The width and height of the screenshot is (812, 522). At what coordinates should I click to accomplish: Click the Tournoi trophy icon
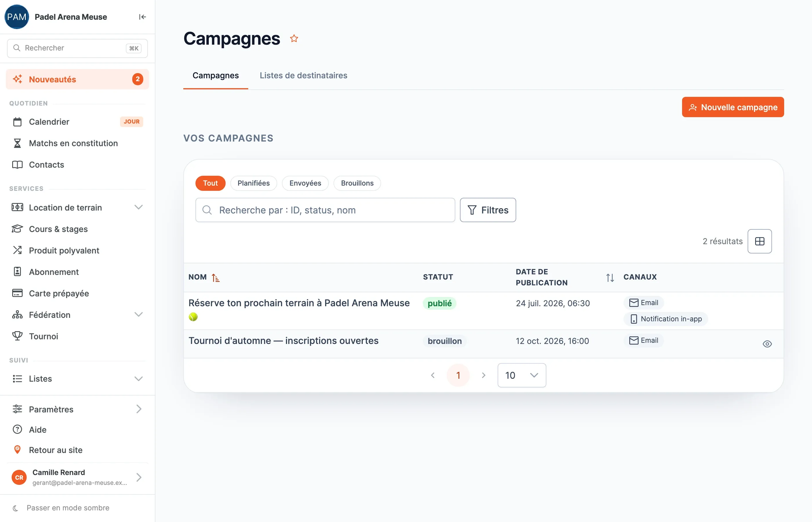tap(17, 336)
